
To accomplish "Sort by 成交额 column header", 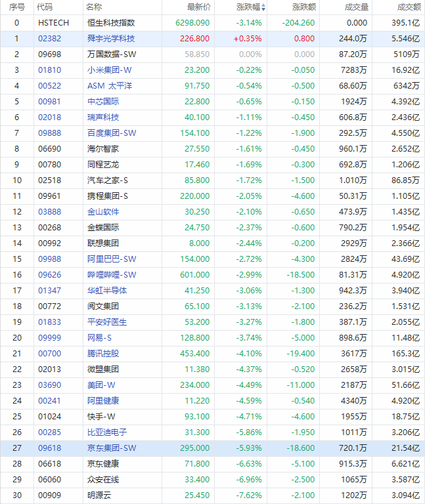I will coord(409,7).
